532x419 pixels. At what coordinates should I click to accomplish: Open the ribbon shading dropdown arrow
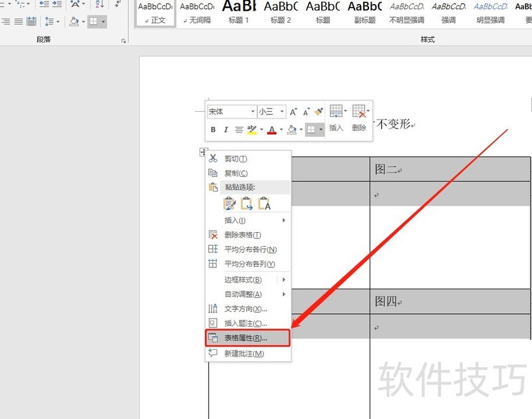[x=83, y=22]
